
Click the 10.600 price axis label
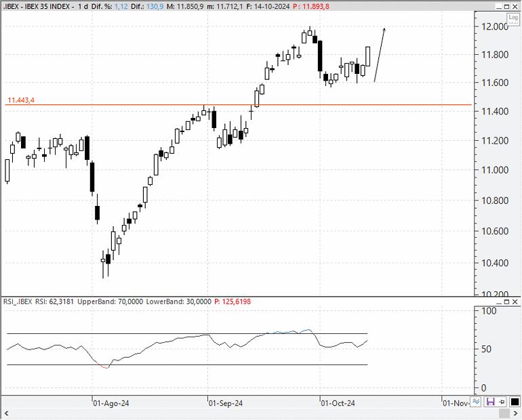(x=495, y=231)
